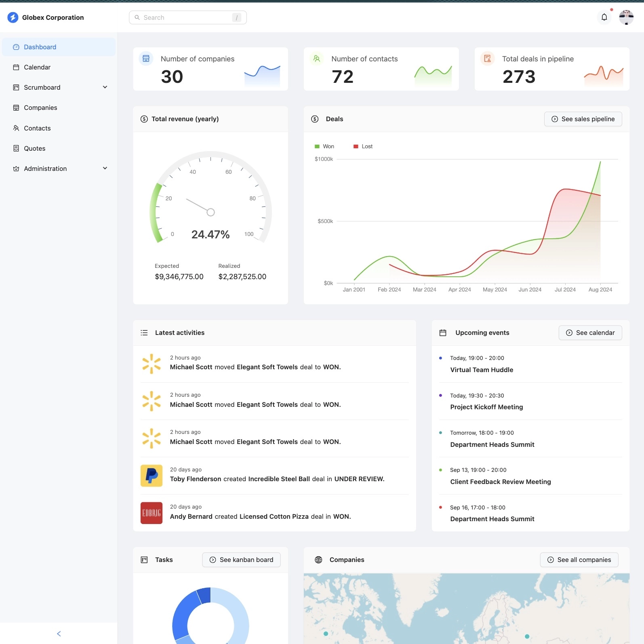Open See all companies button
Screen dimensions: 644x644
(579, 560)
